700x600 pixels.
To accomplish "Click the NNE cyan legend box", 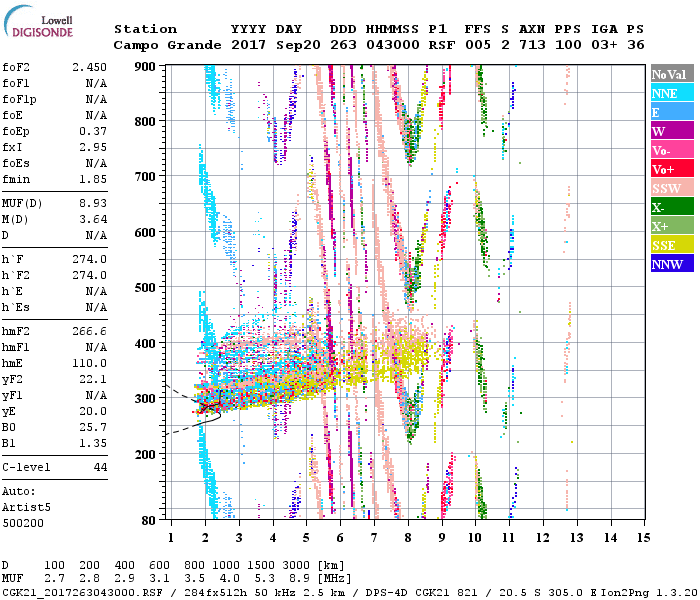I will pos(669,94).
